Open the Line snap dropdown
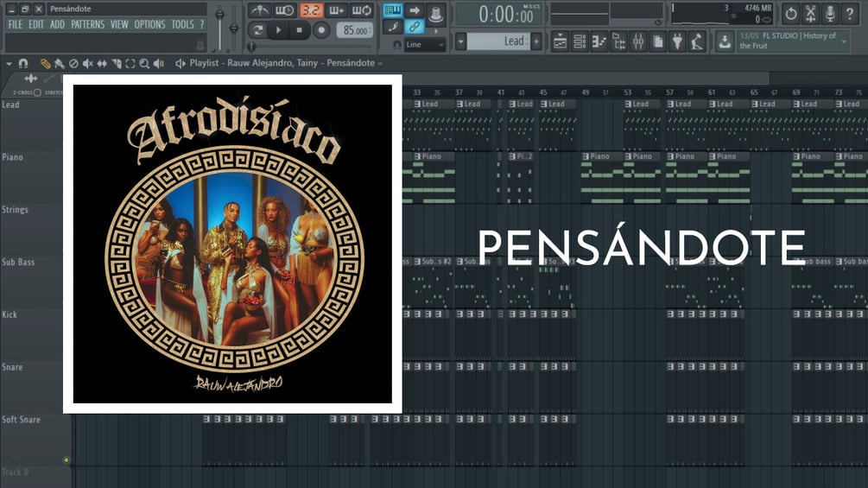This screenshot has width=868, height=488. 425,45
